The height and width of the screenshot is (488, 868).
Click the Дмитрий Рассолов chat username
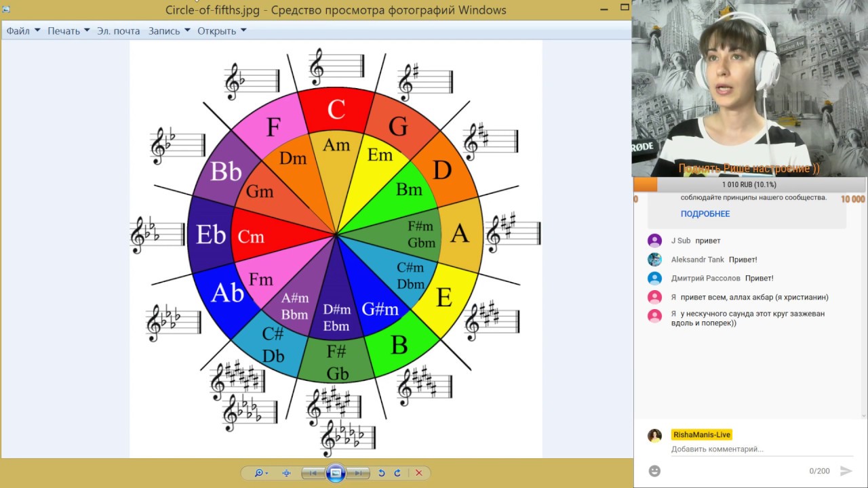[705, 278]
